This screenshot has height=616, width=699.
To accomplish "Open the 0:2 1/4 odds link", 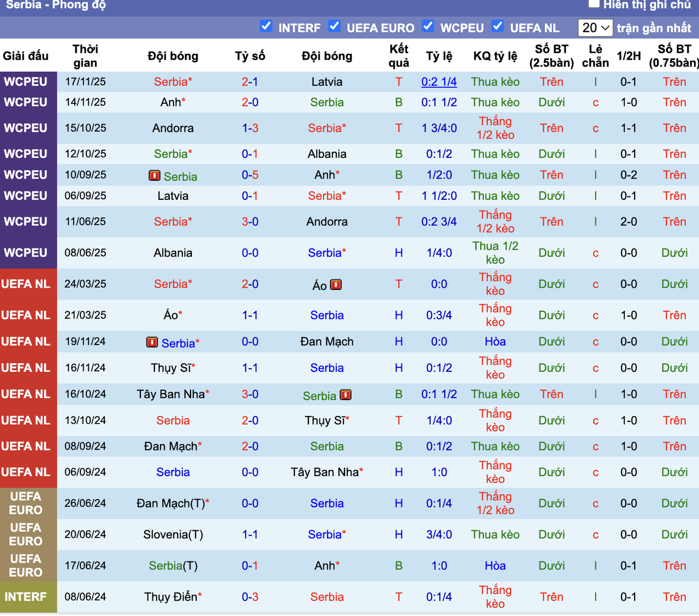I will [439, 82].
